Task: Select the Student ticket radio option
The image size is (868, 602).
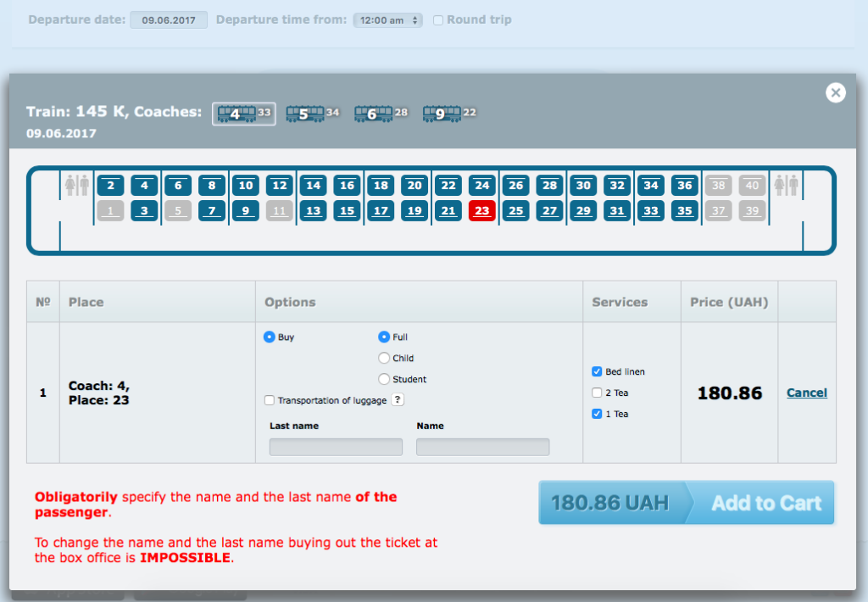Action: [x=384, y=379]
